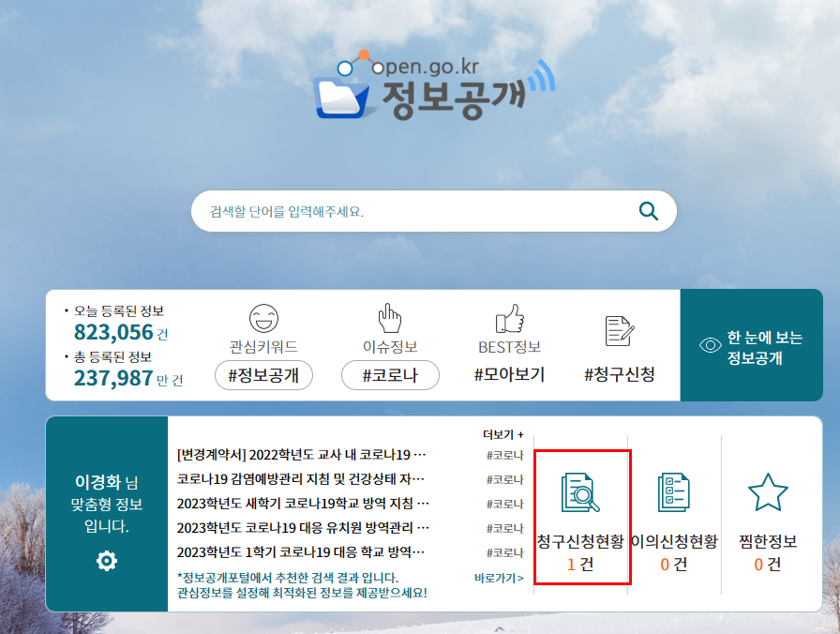Open the 청구신청현황 label
The height and width of the screenshot is (634, 840).
click(580, 541)
